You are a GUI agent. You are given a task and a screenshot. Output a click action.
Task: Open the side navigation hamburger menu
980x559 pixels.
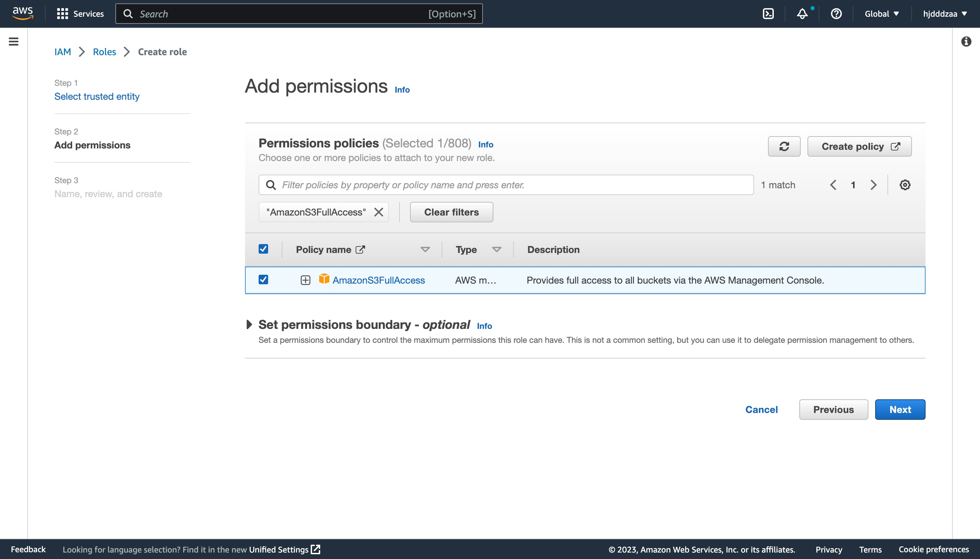tap(13, 42)
